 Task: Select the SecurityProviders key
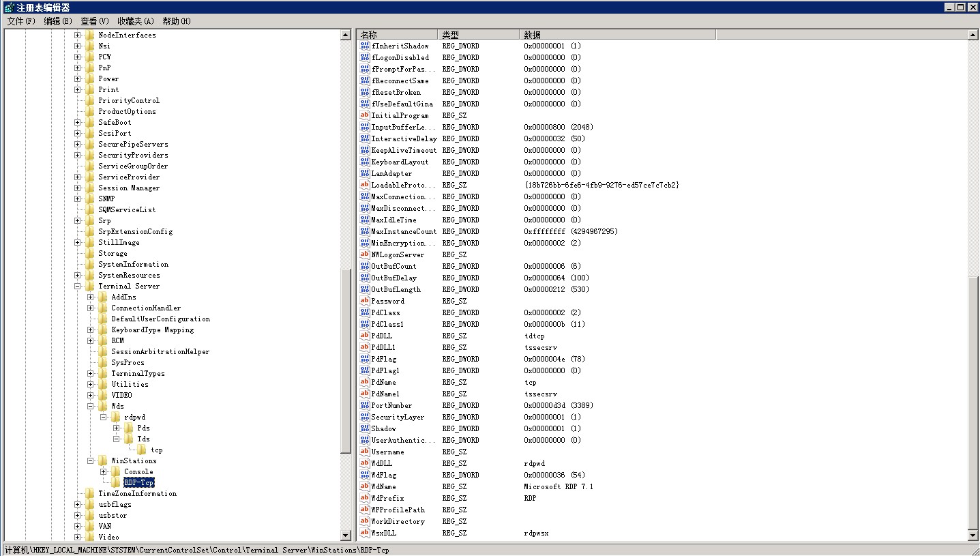tap(132, 155)
